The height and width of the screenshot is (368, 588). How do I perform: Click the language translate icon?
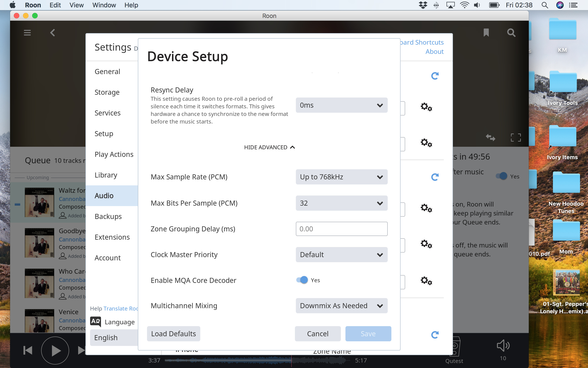pyautogui.click(x=96, y=322)
